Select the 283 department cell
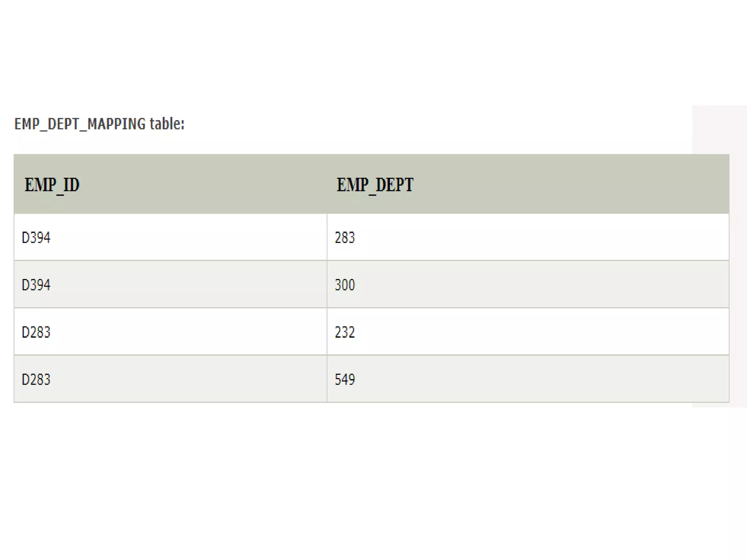The height and width of the screenshot is (560, 747). [345, 238]
